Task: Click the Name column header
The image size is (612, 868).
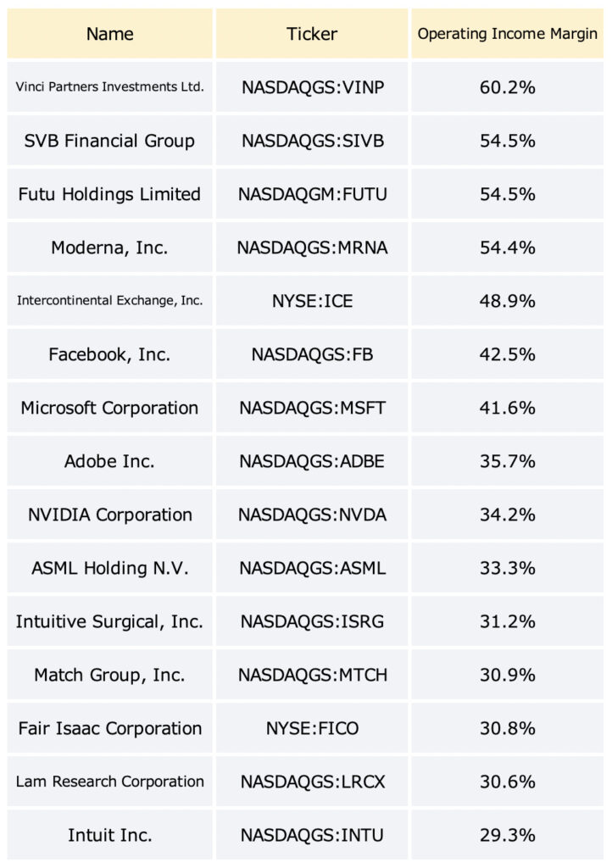Action: [x=109, y=34]
